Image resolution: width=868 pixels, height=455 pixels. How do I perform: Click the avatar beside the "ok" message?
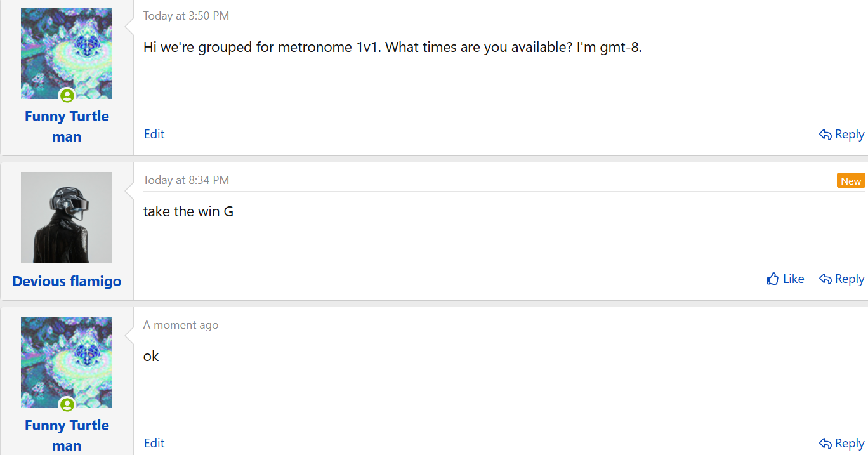(x=67, y=360)
